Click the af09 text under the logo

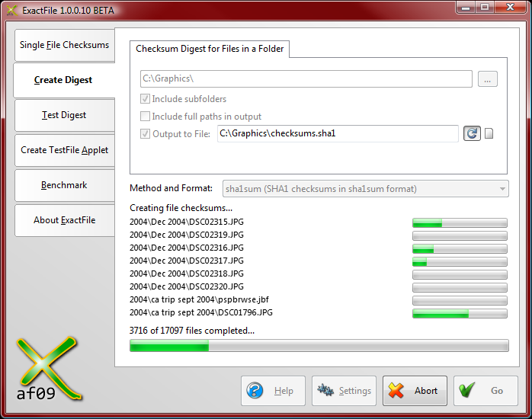[36, 393]
